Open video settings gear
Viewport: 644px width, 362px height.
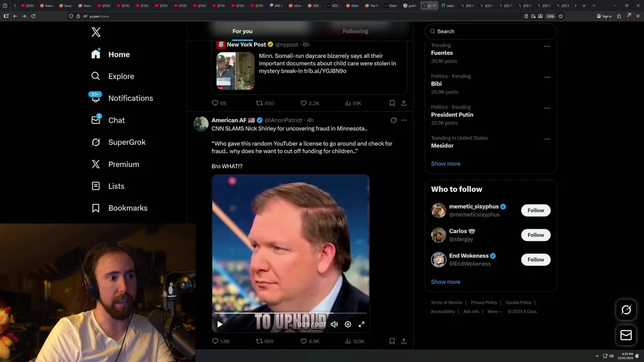point(348,324)
